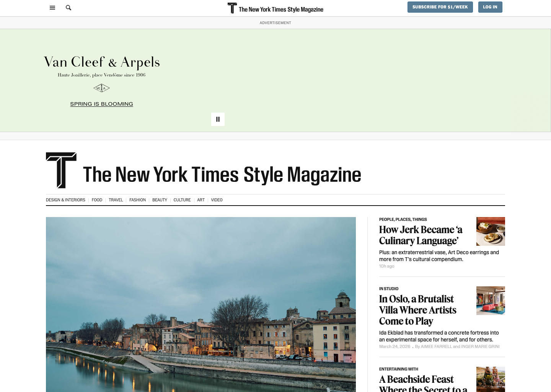This screenshot has height=392, width=551.
Task: Open the TRAVEL section
Action: point(116,200)
